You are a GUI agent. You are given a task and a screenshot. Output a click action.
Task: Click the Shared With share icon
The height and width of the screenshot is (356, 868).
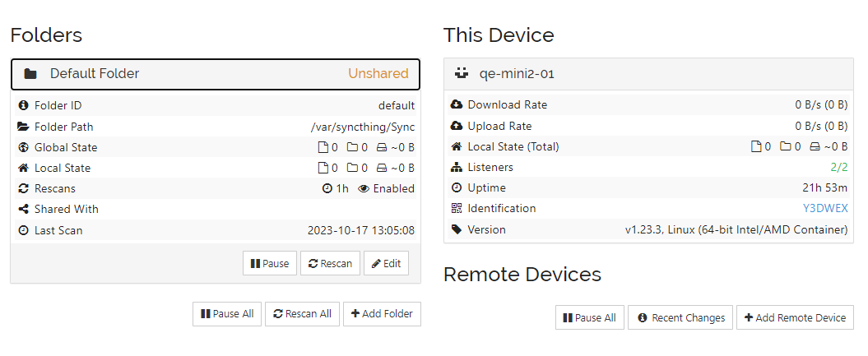coord(23,209)
